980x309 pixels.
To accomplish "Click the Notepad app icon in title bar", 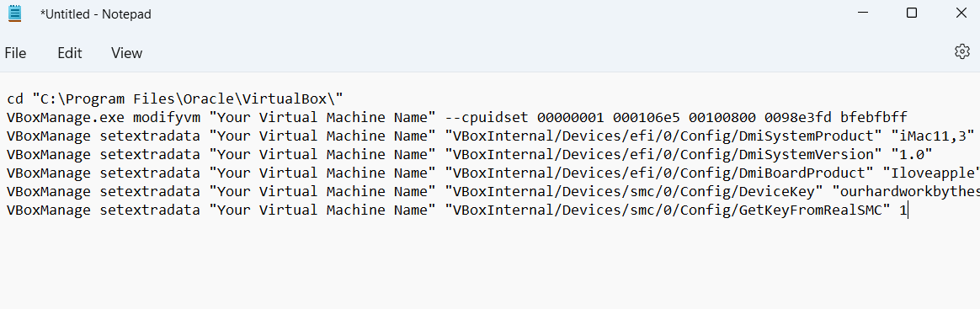I will [x=14, y=13].
